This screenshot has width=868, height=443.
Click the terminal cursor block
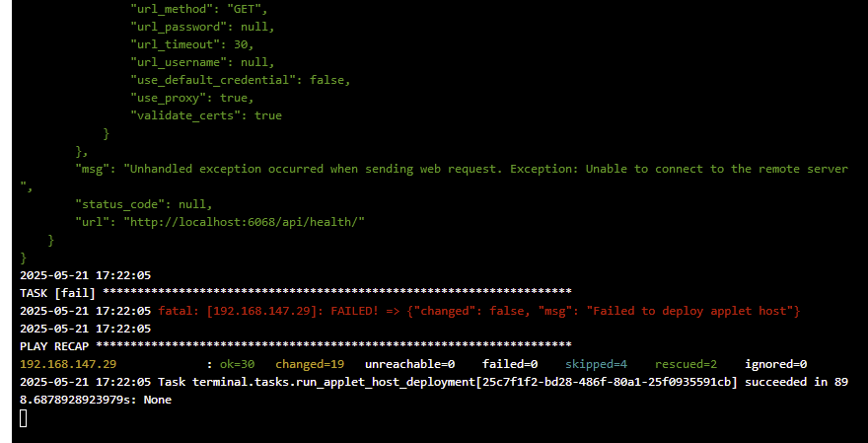(24, 418)
